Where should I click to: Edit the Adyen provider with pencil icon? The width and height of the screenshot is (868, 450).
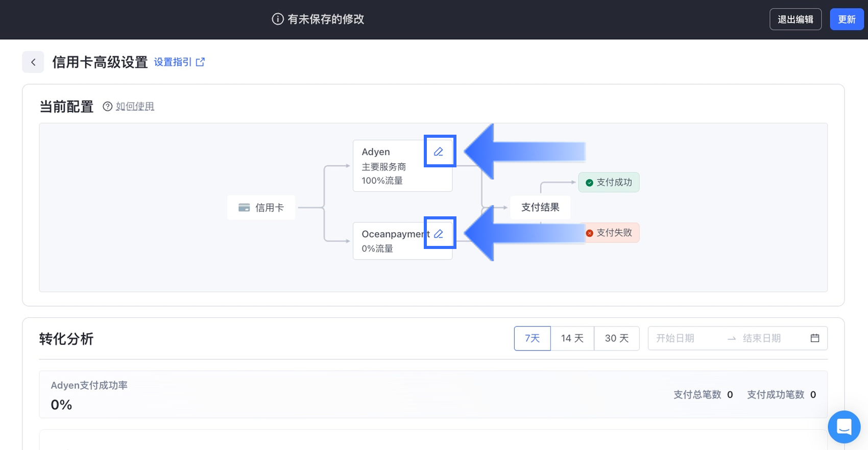click(x=439, y=152)
